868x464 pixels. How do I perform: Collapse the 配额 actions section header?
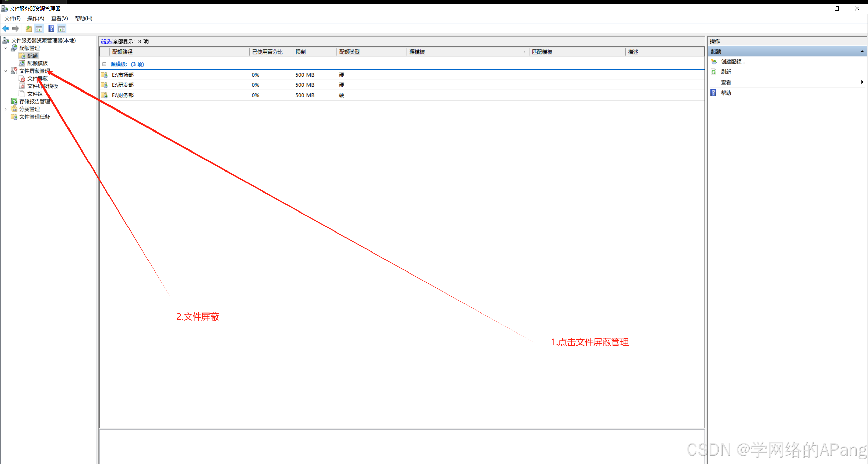coord(862,52)
